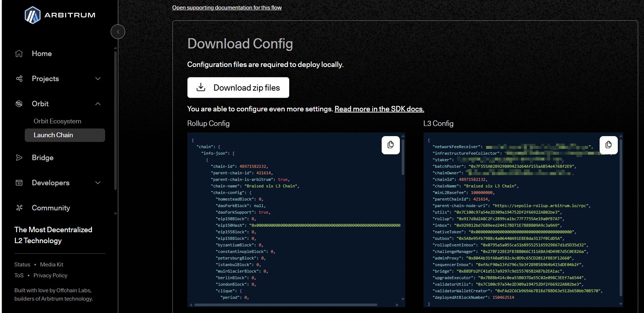
Task: Click the Home house icon
Action: (x=19, y=54)
